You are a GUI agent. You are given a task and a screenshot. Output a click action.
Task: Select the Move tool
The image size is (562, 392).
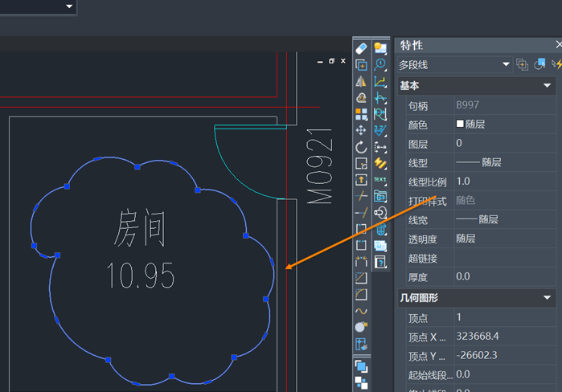click(x=361, y=130)
